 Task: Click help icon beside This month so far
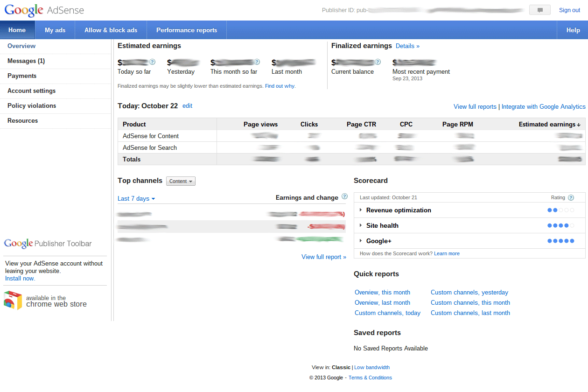257,62
